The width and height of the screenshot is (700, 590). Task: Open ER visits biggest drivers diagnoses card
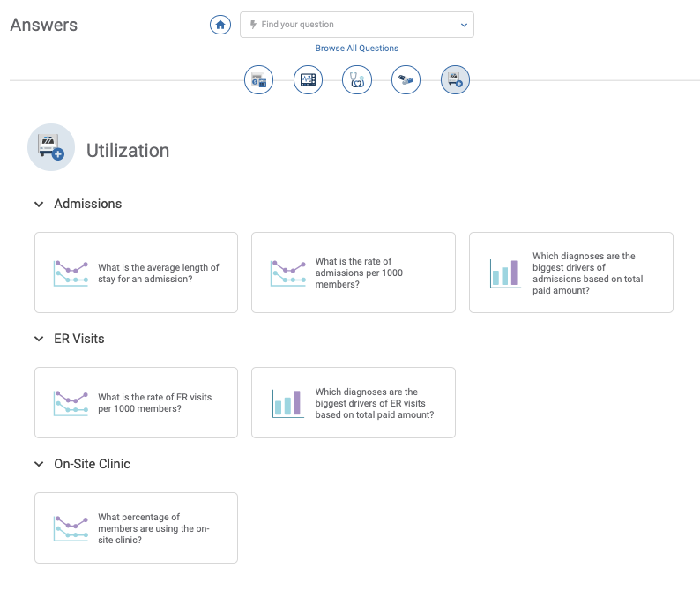[354, 402]
